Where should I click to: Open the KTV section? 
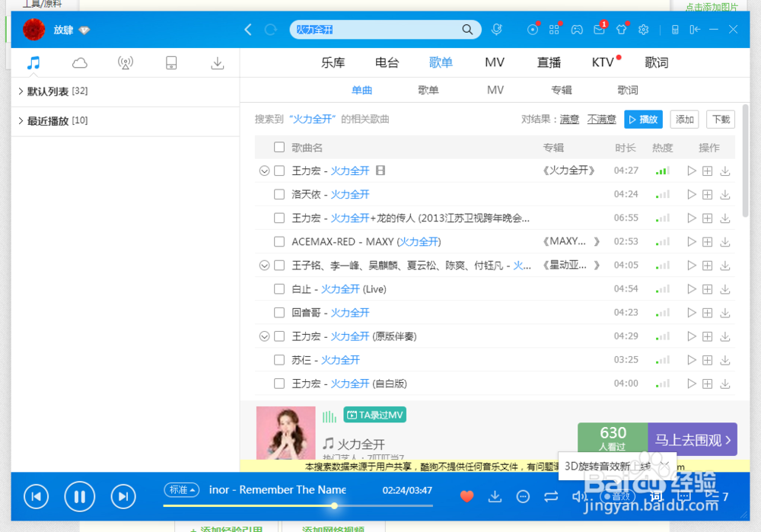pyautogui.click(x=600, y=62)
